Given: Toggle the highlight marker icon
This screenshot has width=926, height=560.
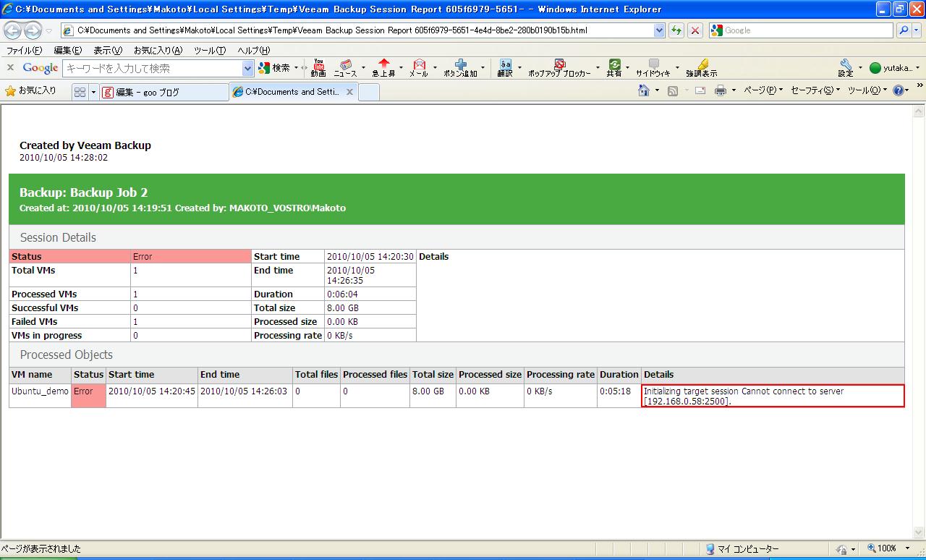Looking at the screenshot, I should click(701, 67).
